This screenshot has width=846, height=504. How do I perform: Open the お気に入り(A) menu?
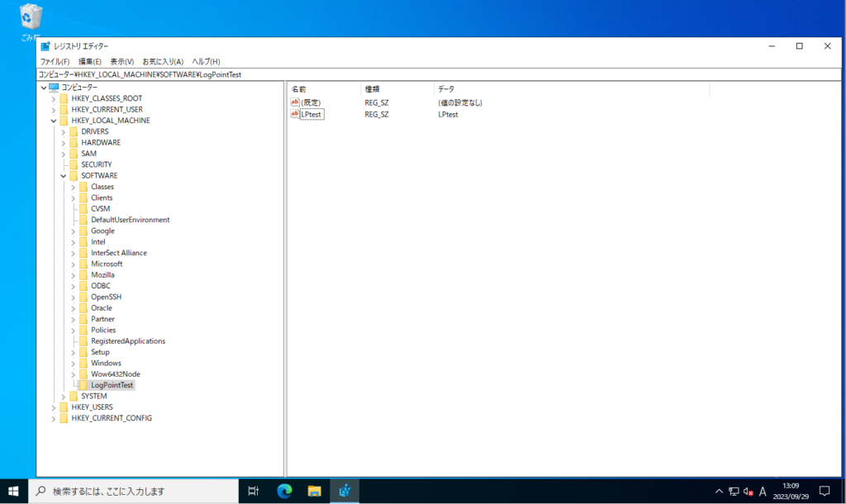(x=163, y=61)
